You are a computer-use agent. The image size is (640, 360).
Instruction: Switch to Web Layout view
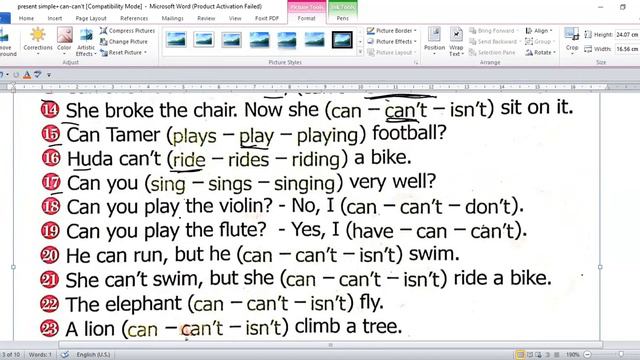(x=538, y=355)
